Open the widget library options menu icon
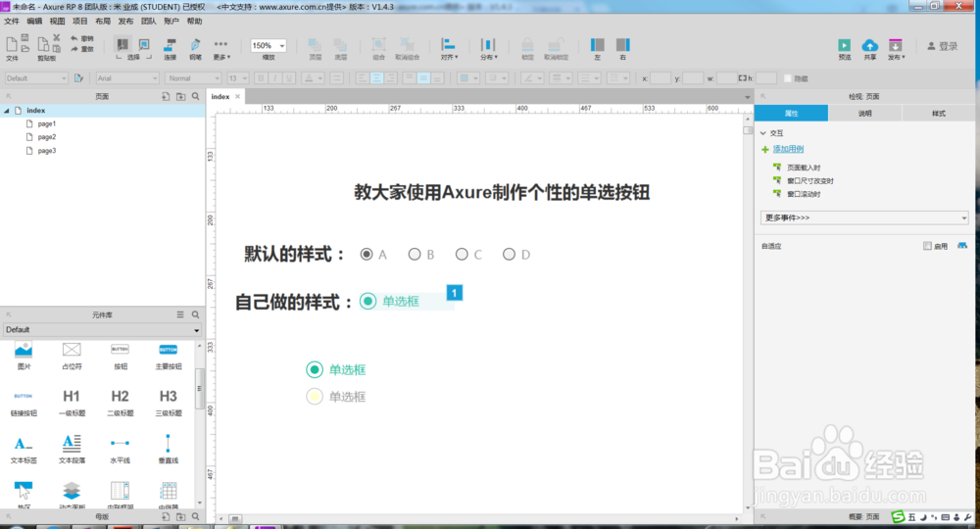The width and height of the screenshot is (980, 529). 180,314
